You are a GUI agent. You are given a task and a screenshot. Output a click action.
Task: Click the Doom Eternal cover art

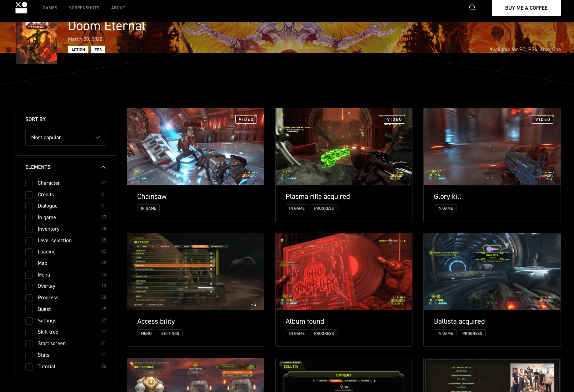37,43
